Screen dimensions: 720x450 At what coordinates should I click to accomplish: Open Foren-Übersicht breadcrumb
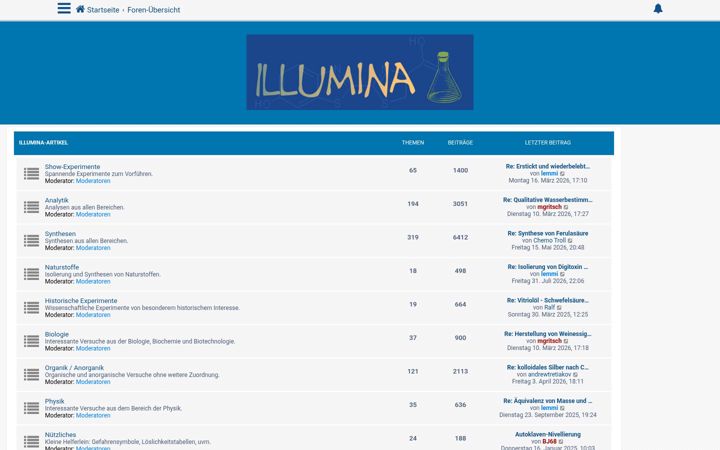coord(154,10)
